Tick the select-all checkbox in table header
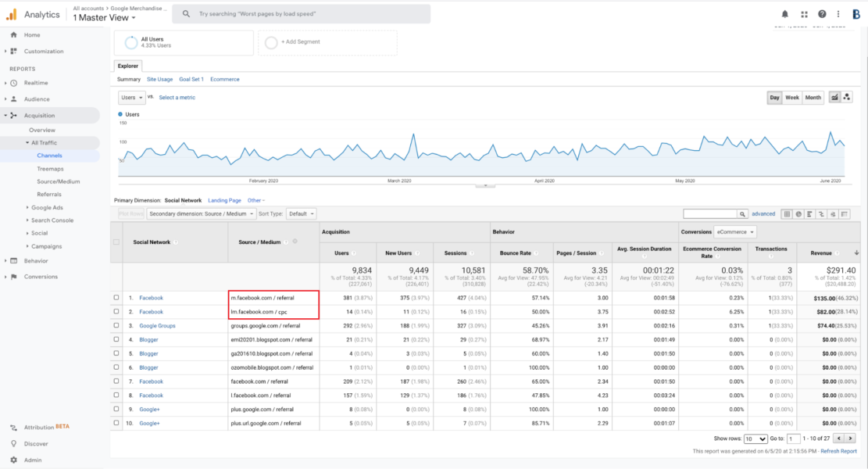This screenshot has width=868, height=469. tap(116, 242)
